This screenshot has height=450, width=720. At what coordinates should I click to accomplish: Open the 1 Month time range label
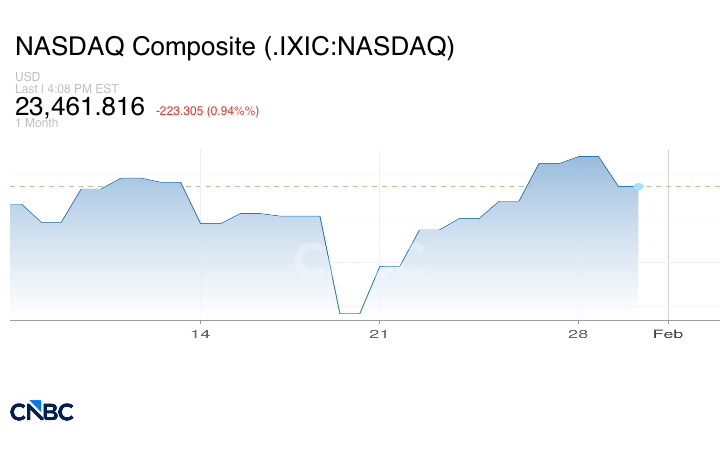point(36,123)
